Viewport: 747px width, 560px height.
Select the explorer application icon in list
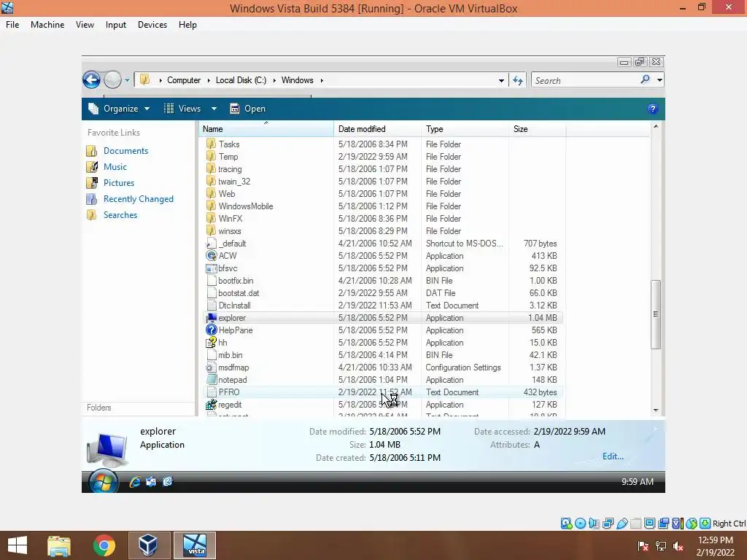coord(211,318)
